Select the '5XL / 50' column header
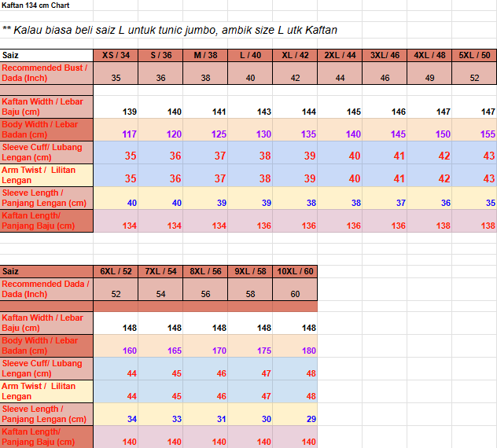 tap(474, 55)
